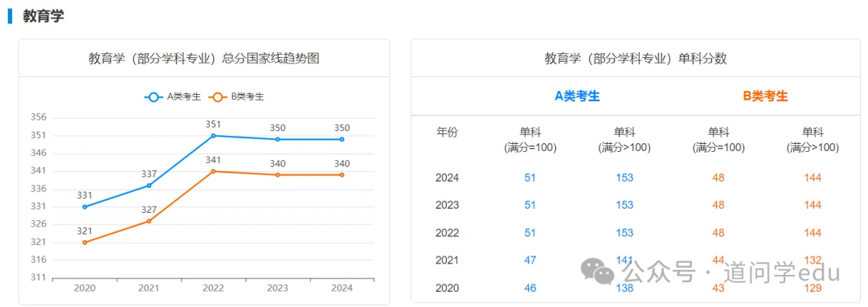Click the 350 label above 2024

(x=342, y=128)
